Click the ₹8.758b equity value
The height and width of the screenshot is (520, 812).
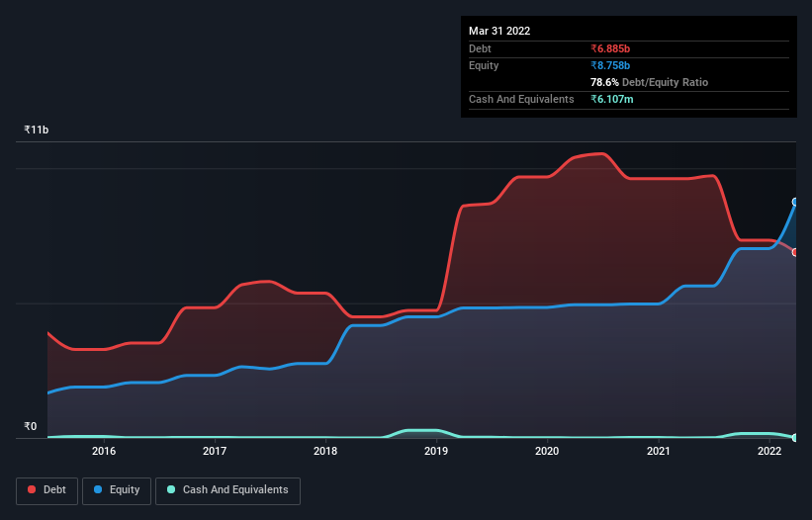click(x=610, y=65)
